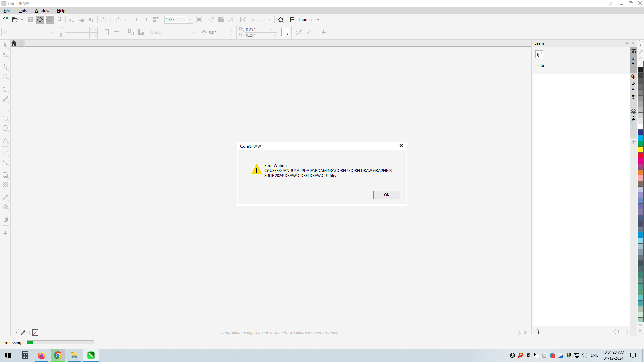Select the Drop Shadow tool
Image resolution: width=644 pixels, height=362 pixels.
pyautogui.click(x=6, y=175)
